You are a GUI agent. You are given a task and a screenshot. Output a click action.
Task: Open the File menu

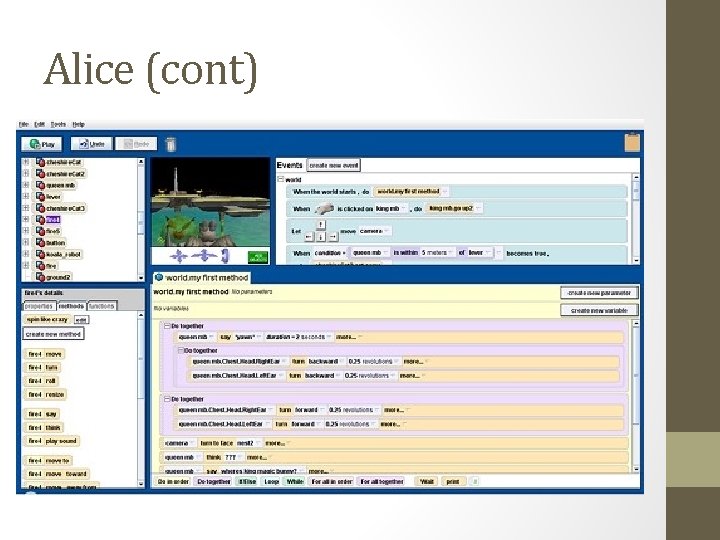click(x=23, y=124)
